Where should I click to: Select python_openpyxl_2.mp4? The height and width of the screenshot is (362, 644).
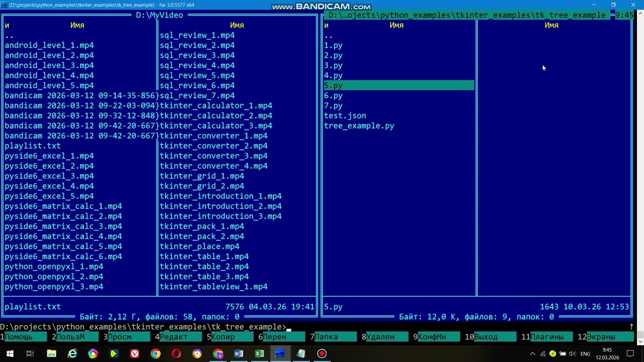(54, 277)
